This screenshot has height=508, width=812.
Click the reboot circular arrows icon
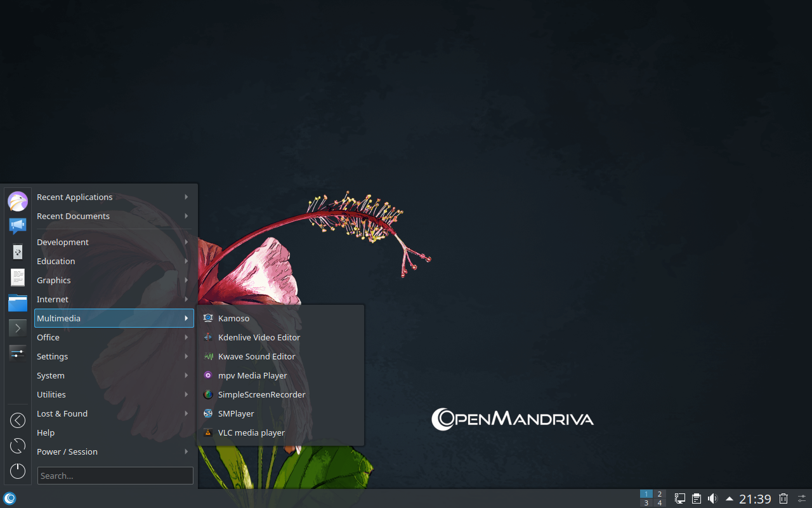pyautogui.click(x=18, y=446)
